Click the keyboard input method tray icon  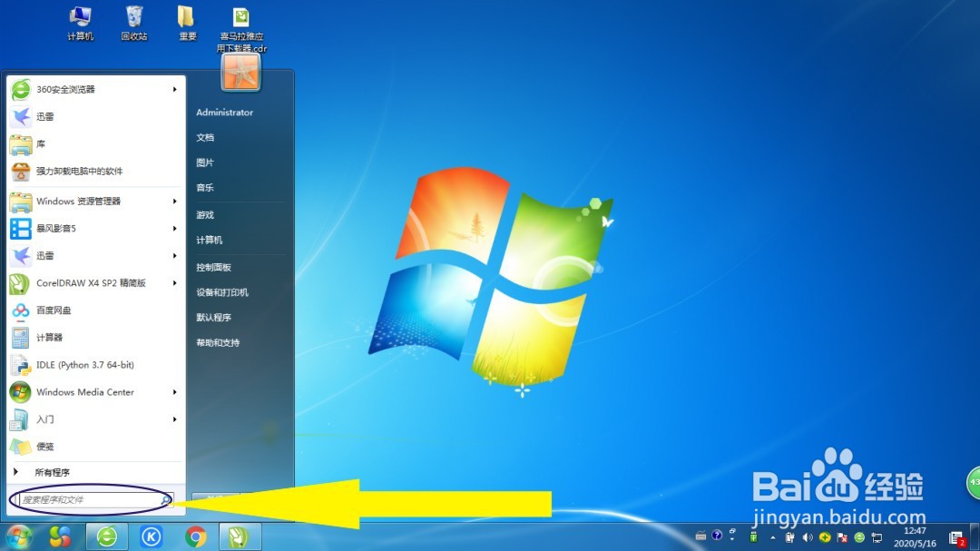tap(701, 536)
